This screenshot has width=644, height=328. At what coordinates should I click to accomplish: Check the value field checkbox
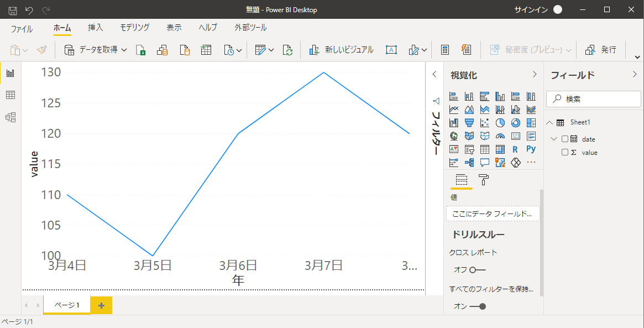click(565, 152)
